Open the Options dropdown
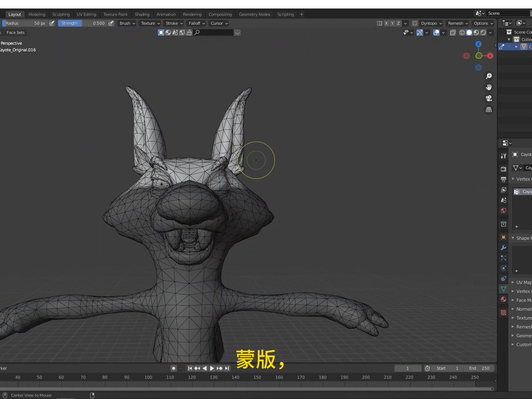This screenshot has width=532, height=399. 483,23
